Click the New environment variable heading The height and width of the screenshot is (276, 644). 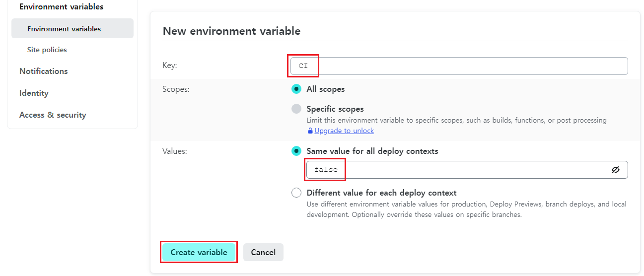[x=232, y=31]
